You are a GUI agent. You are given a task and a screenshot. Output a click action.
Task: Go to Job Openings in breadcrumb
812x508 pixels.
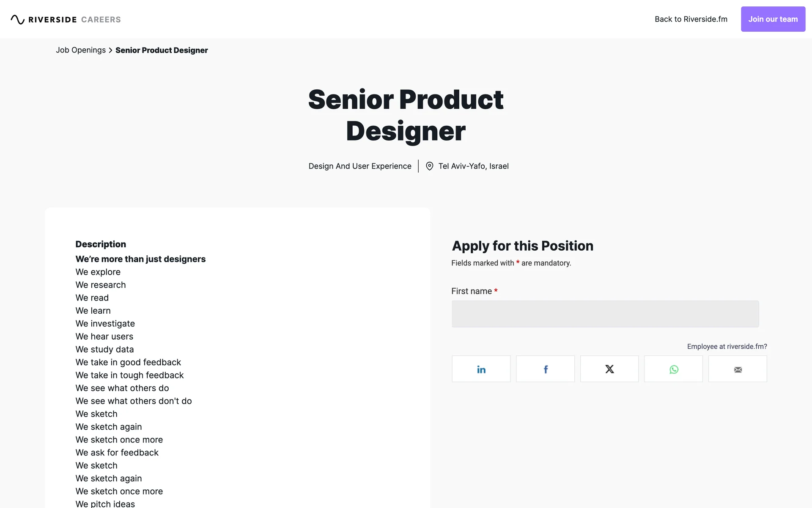click(81, 50)
